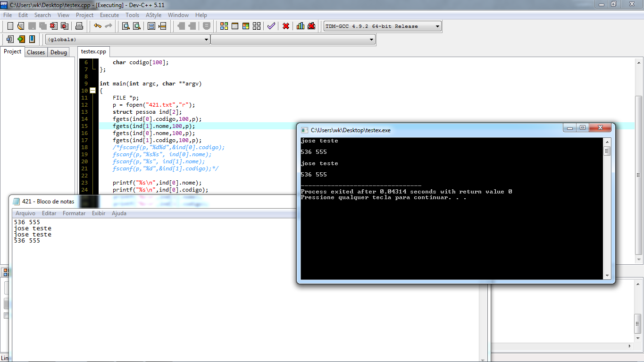Stop execution with the red X icon
The image size is (644, 362).
coord(286,26)
